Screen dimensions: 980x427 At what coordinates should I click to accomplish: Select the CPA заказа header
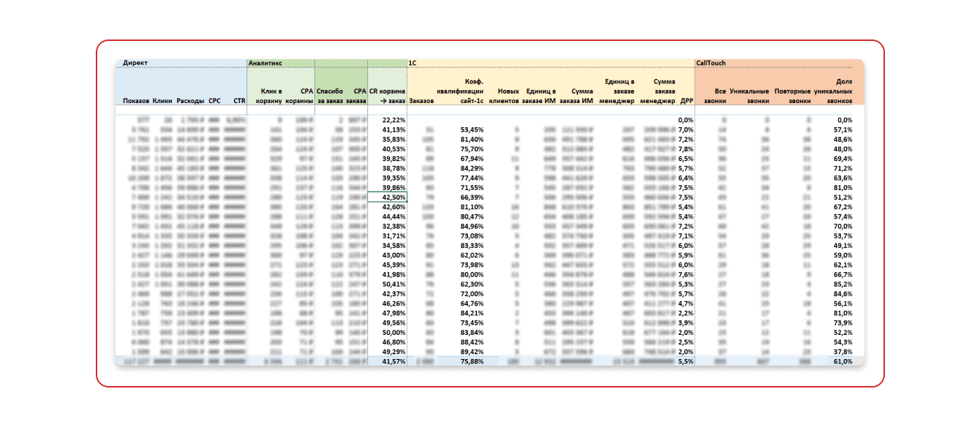coord(356,96)
